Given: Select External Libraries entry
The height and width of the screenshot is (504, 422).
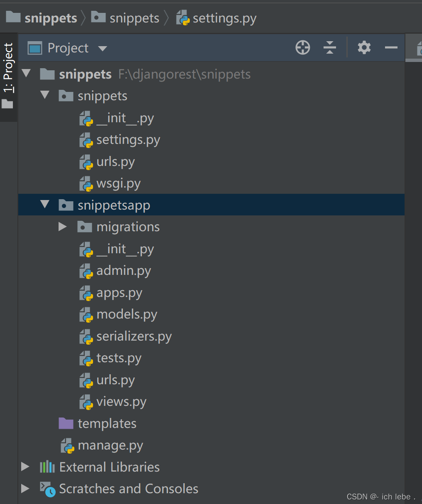Looking at the screenshot, I should click(211, 467).
